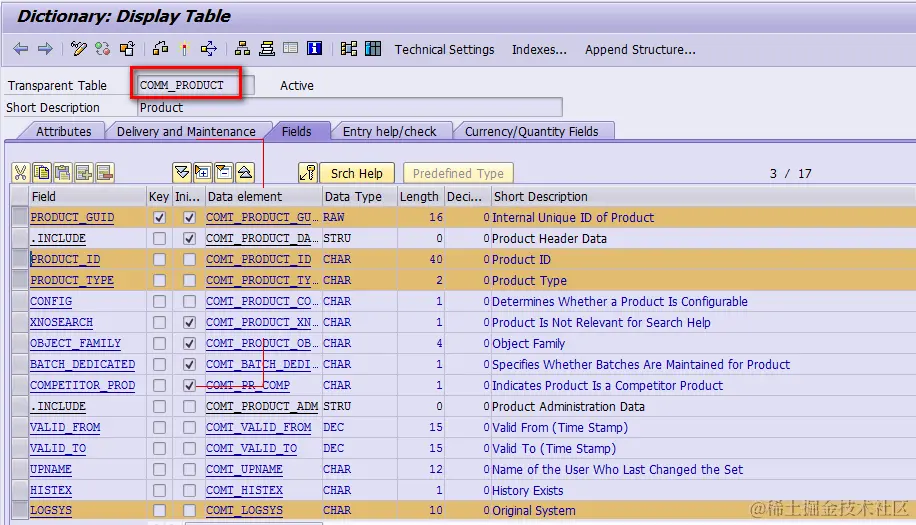Screen dimensions: 916x525
Task: Switch to the Attributes tab
Action: [63, 131]
